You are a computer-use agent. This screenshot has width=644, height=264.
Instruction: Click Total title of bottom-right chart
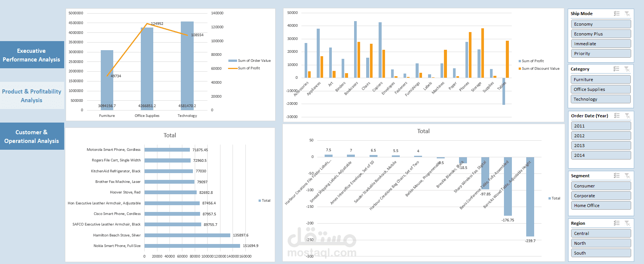423,131
